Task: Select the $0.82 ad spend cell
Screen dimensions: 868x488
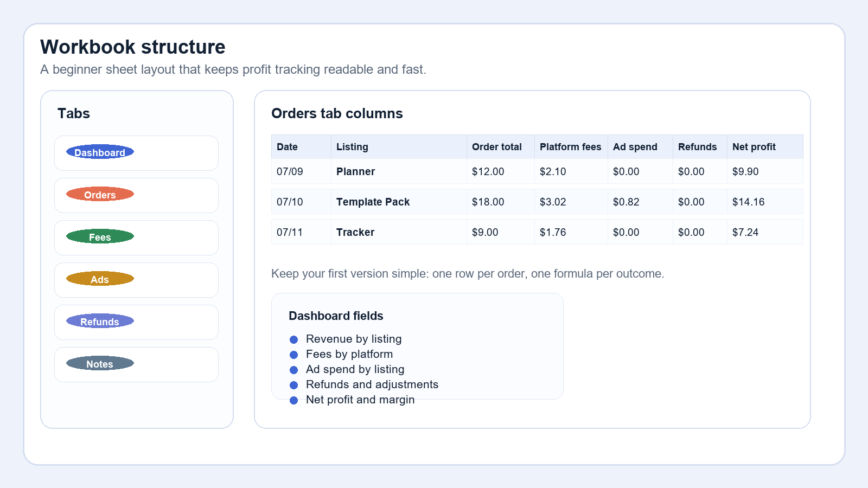Action: point(640,202)
